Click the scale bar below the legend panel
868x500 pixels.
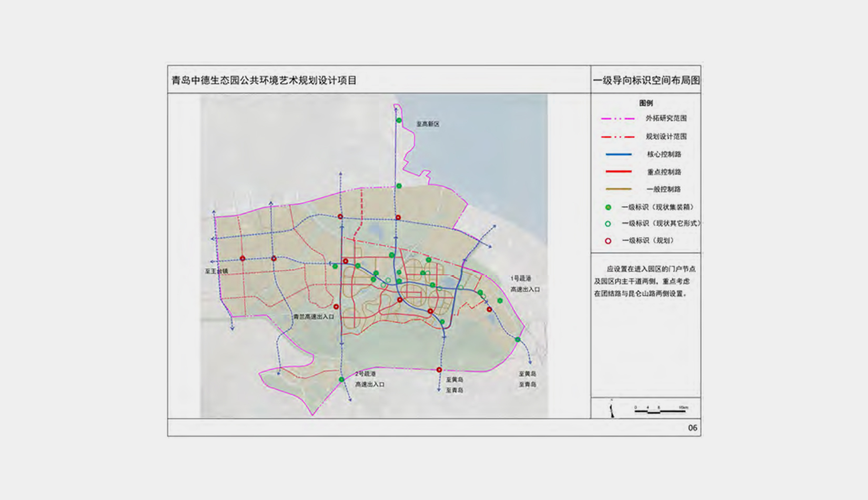click(661, 410)
